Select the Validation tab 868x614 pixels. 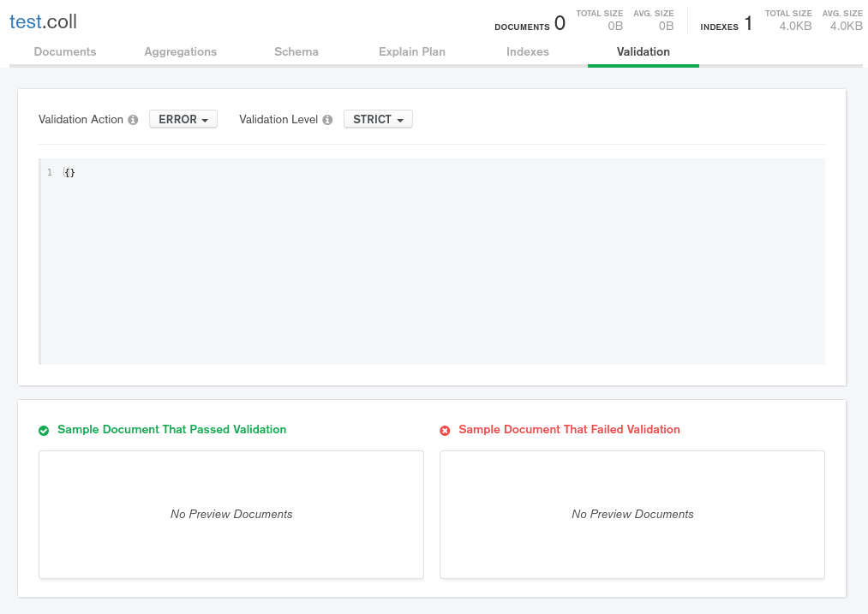coord(644,51)
